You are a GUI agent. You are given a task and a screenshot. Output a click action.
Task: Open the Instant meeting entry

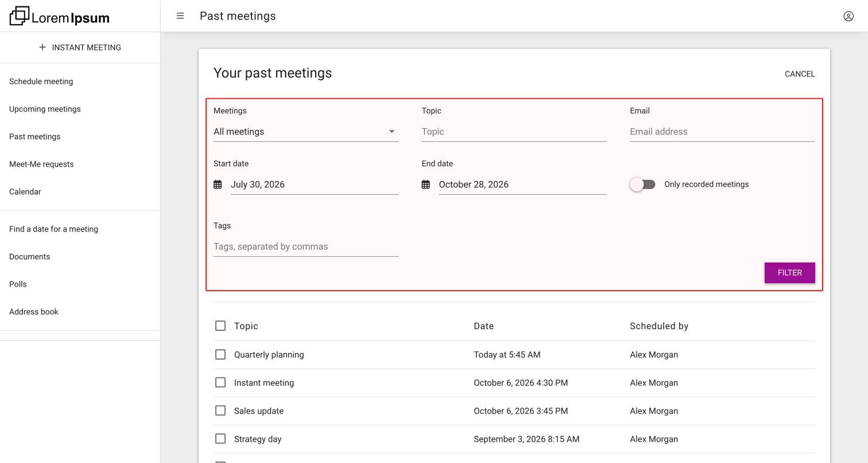(264, 383)
